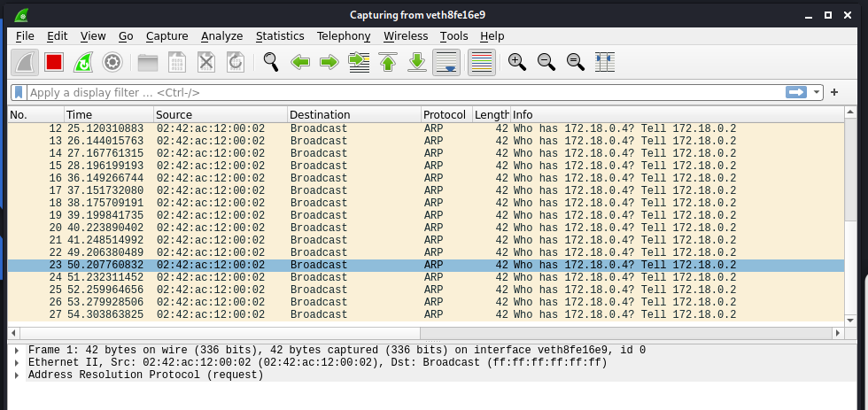
Task: Toggle auto scroll during live capture
Action: (x=446, y=63)
